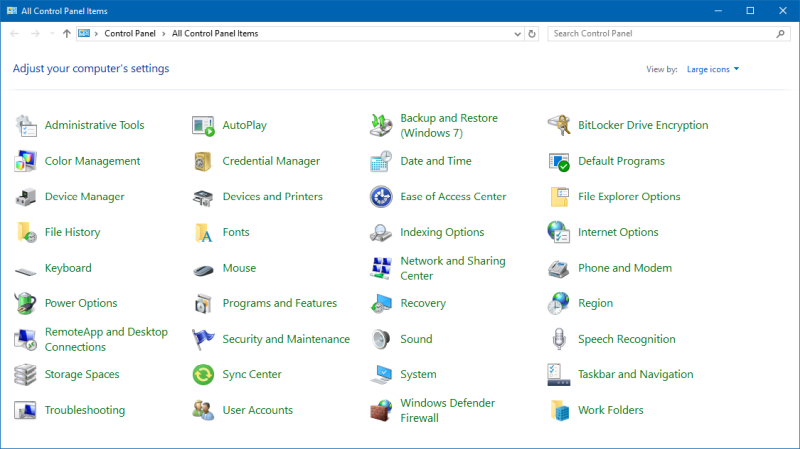Open the Taskbar and Navigation link
Image resolution: width=800 pixels, height=449 pixels.
pyautogui.click(x=636, y=375)
